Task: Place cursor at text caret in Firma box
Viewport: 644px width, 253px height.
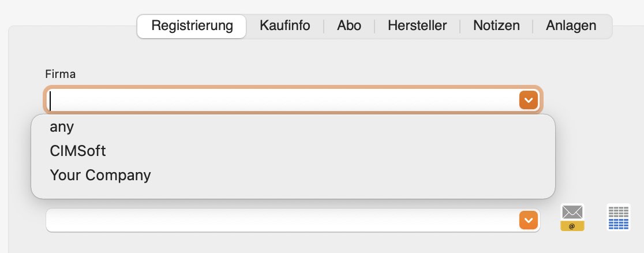Action: [x=50, y=101]
